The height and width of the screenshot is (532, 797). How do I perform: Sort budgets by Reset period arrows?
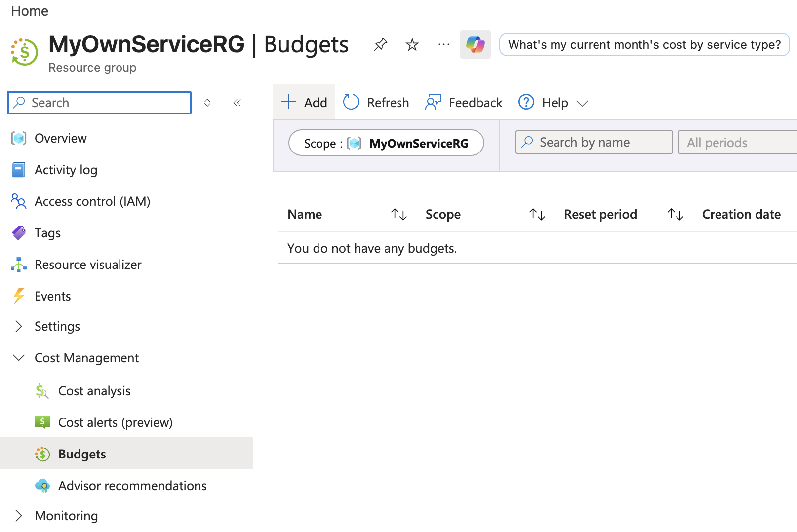point(676,214)
